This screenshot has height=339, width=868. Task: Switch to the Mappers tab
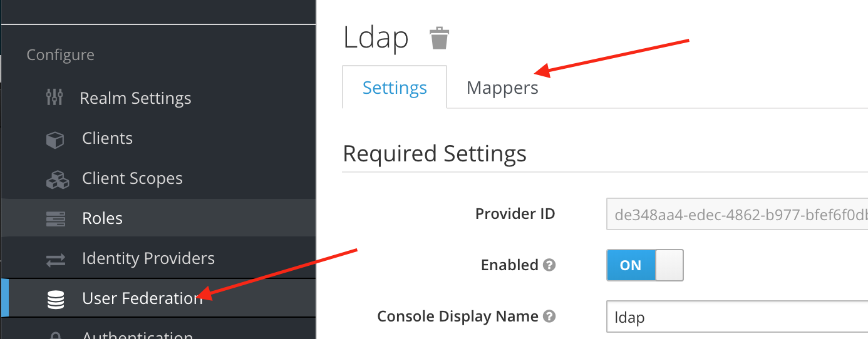coord(502,88)
